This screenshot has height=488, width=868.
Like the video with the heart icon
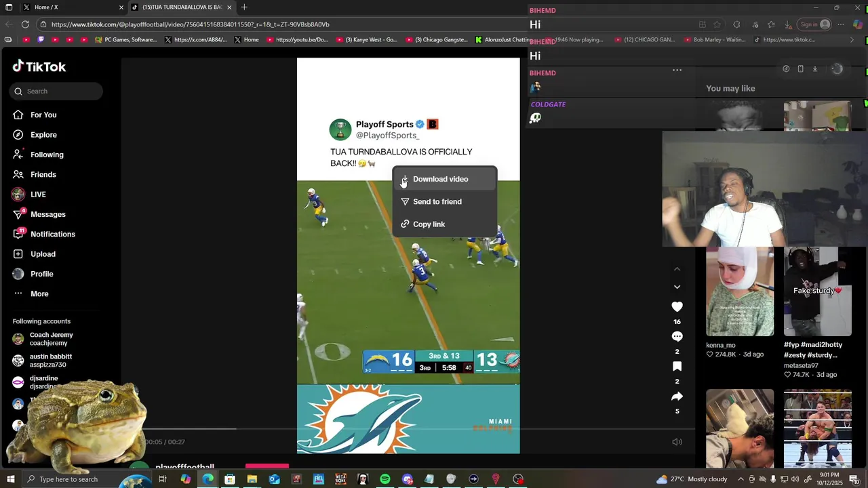pyautogui.click(x=677, y=307)
